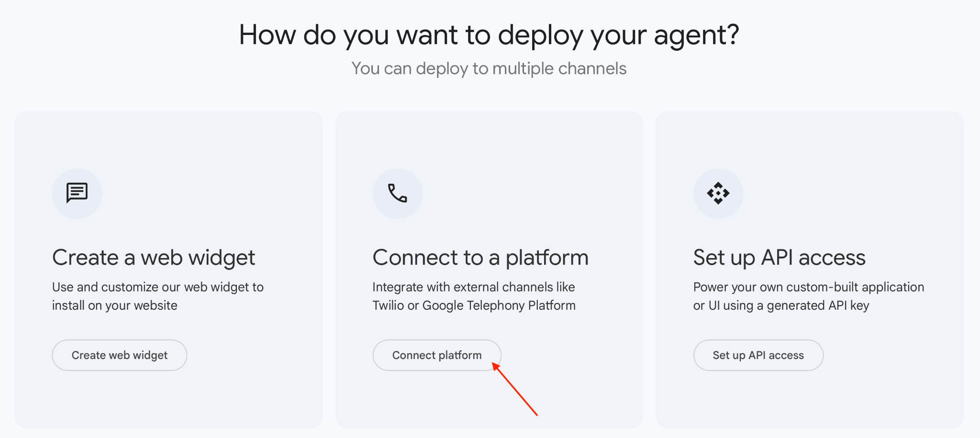Image resolution: width=980 pixels, height=438 pixels.
Task: Click the Connect platform button
Action: click(x=437, y=355)
